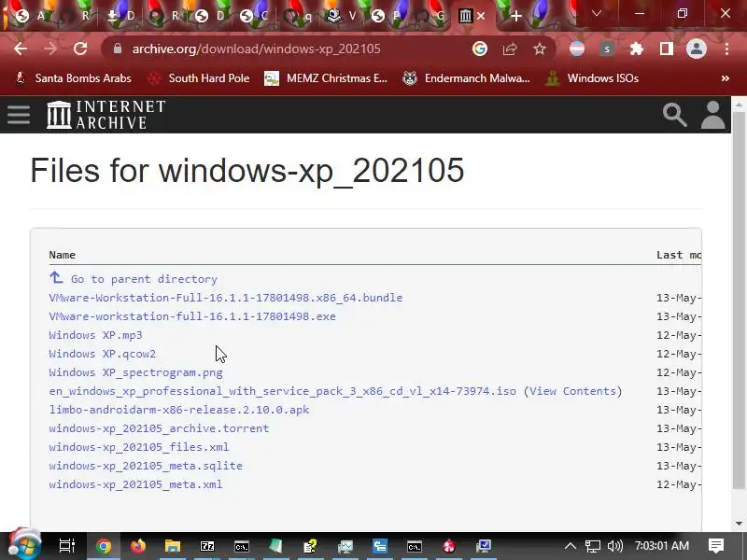Open Chrome three-dot menu
The width and height of the screenshot is (747, 560).
tap(726, 49)
